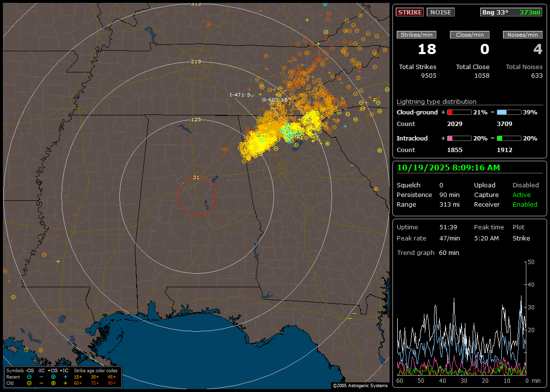Viewport: 550px width, 392px height.
Task: Click the Receiver Enabled status
Action: click(x=525, y=204)
